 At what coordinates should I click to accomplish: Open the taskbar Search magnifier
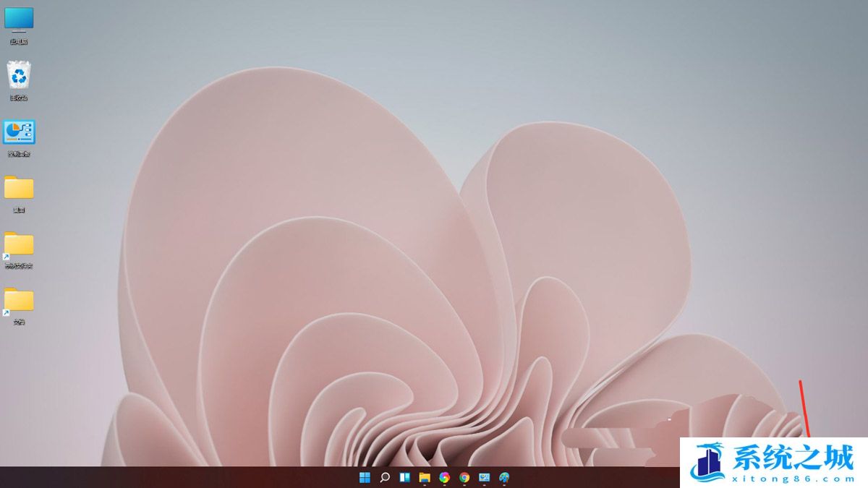385,477
